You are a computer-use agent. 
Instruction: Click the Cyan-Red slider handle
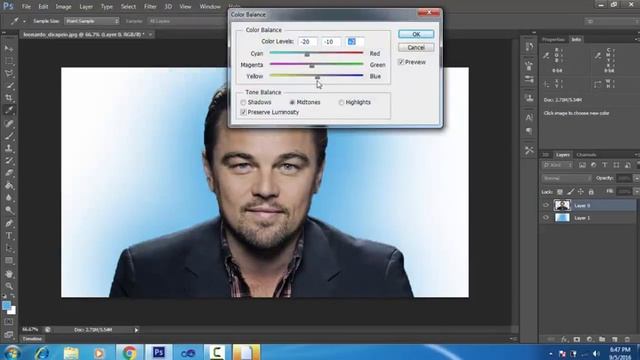point(307,54)
